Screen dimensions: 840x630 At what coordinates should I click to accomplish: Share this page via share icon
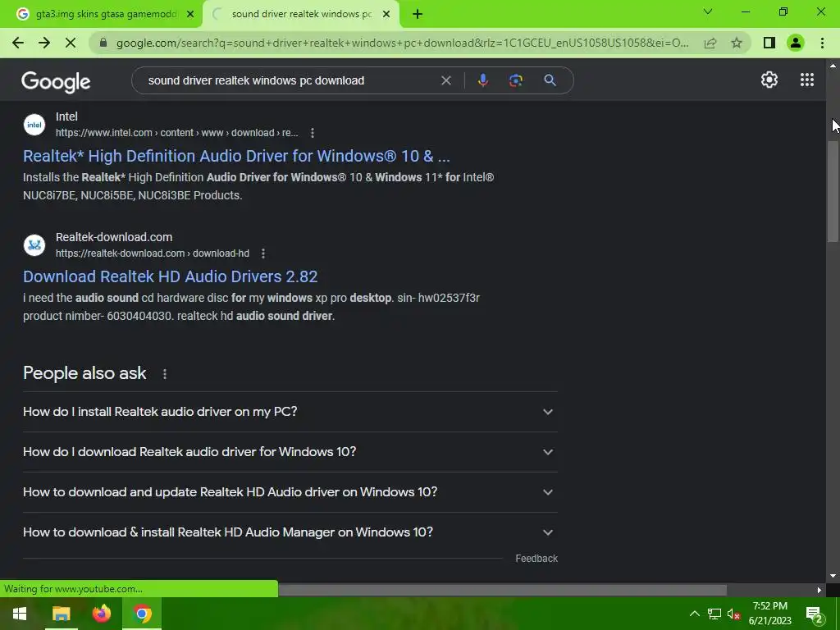(x=710, y=43)
